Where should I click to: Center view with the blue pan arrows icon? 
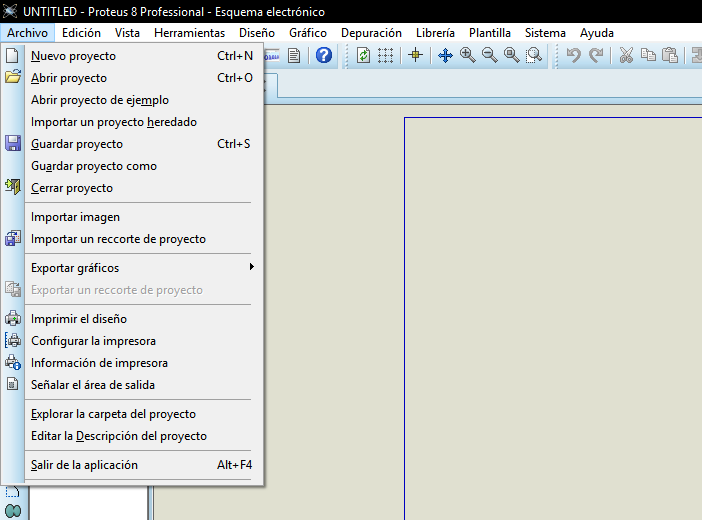(x=445, y=56)
